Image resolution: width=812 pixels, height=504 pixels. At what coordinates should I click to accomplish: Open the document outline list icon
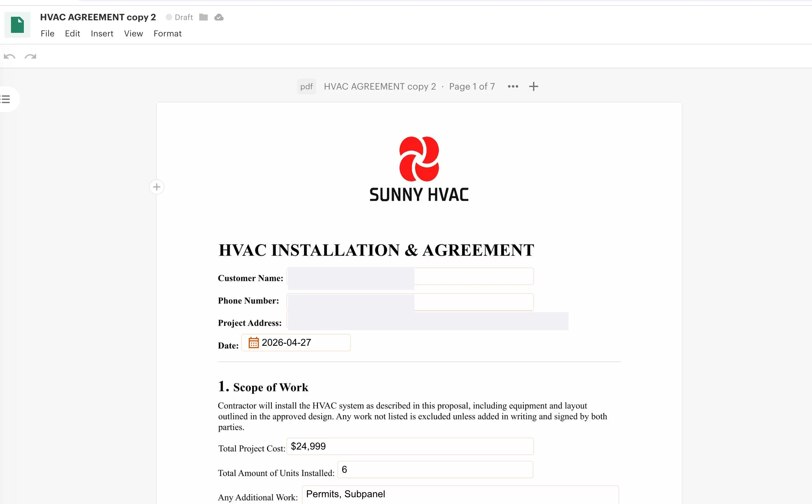[5, 99]
